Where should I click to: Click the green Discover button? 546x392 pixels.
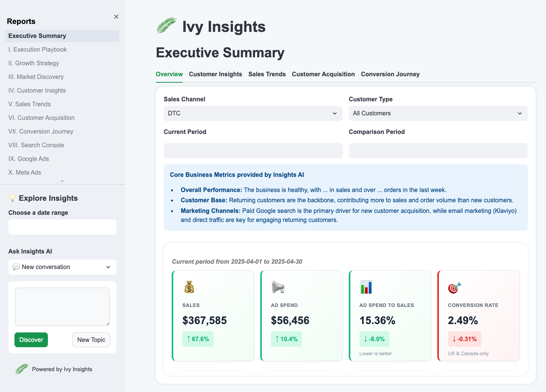[x=31, y=340]
